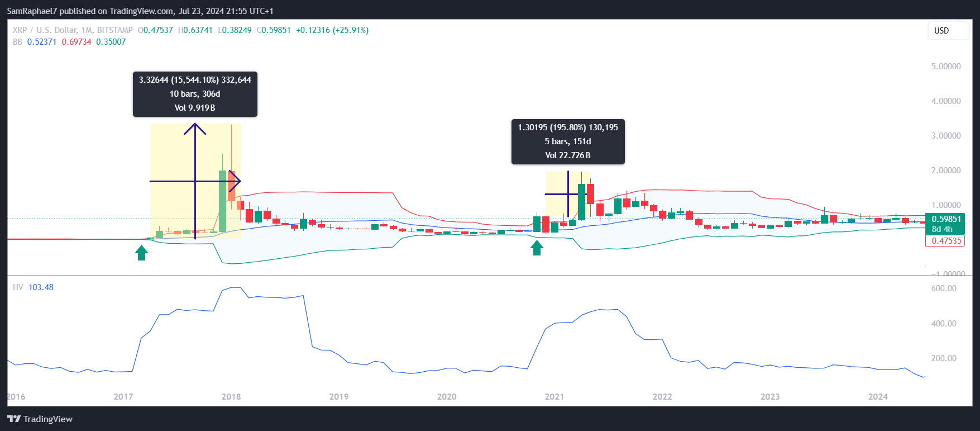
Task: Click the TradingView logo
Action: [40, 419]
